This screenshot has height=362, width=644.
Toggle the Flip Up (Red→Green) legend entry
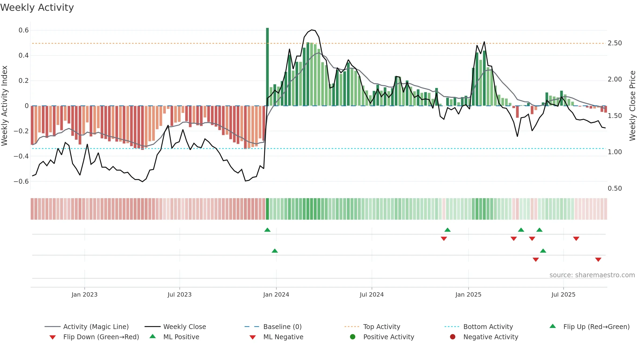tap(589, 327)
